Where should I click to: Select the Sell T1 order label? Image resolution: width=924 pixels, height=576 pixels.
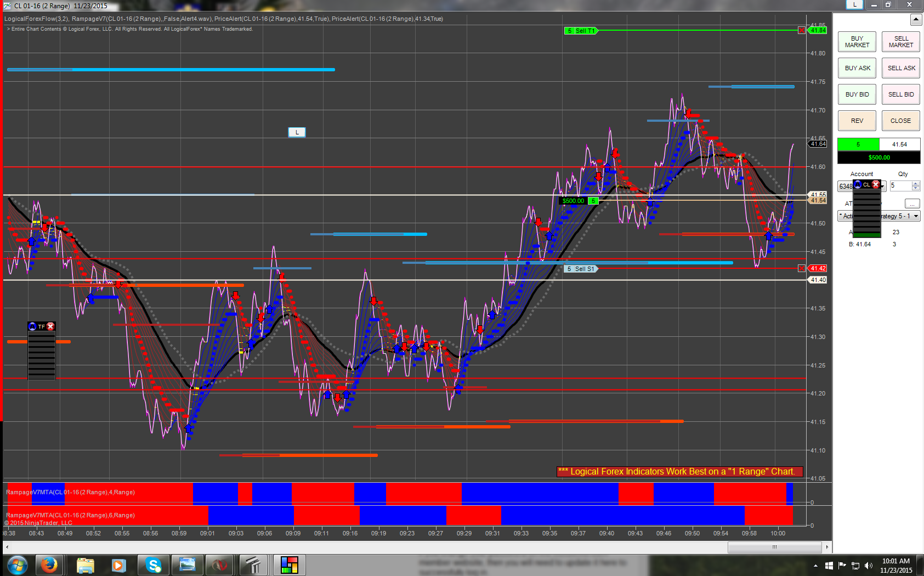coord(581,31)
